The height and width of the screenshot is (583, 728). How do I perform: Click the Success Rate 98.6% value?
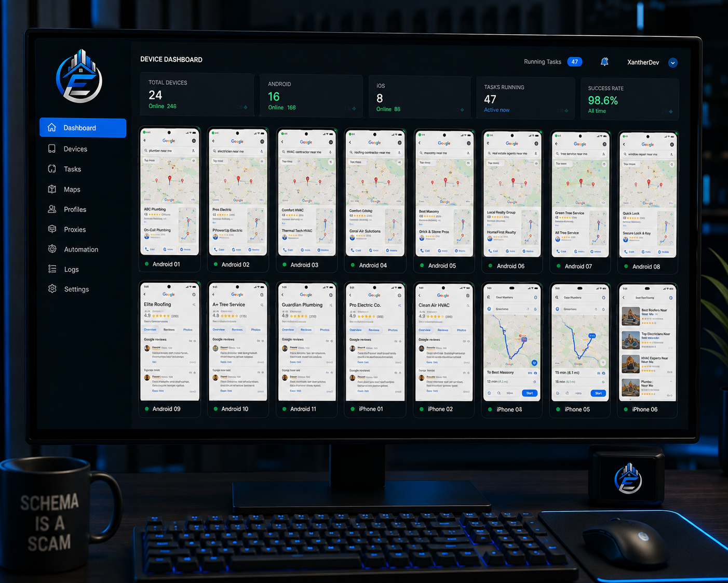point(603,100)
